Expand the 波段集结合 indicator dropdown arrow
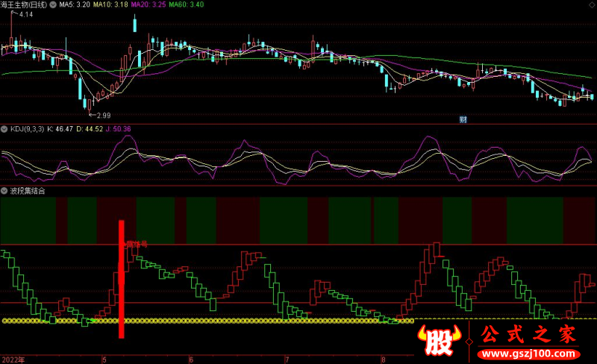Image resolution: width=597 pixels, height=364 pixels. pos(4,191)
